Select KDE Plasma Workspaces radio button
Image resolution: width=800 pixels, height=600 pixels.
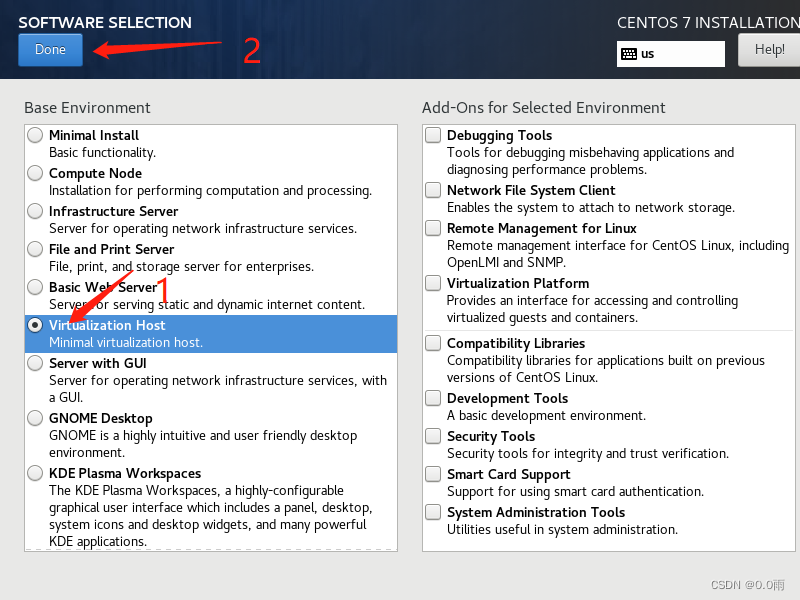click(x=35, y=473)
